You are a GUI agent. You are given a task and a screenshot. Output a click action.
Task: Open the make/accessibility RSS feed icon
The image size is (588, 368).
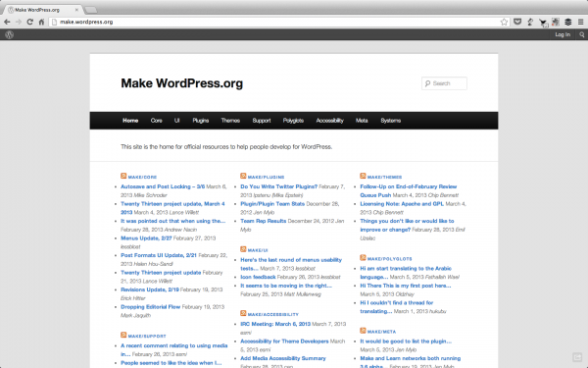(243, 313)
